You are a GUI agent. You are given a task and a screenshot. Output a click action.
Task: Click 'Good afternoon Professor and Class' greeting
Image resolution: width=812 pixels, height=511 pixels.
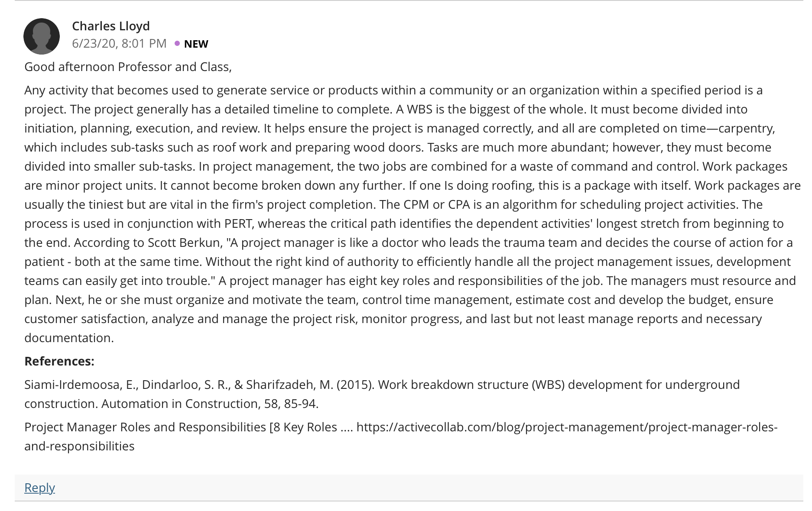tap(128, 67)
